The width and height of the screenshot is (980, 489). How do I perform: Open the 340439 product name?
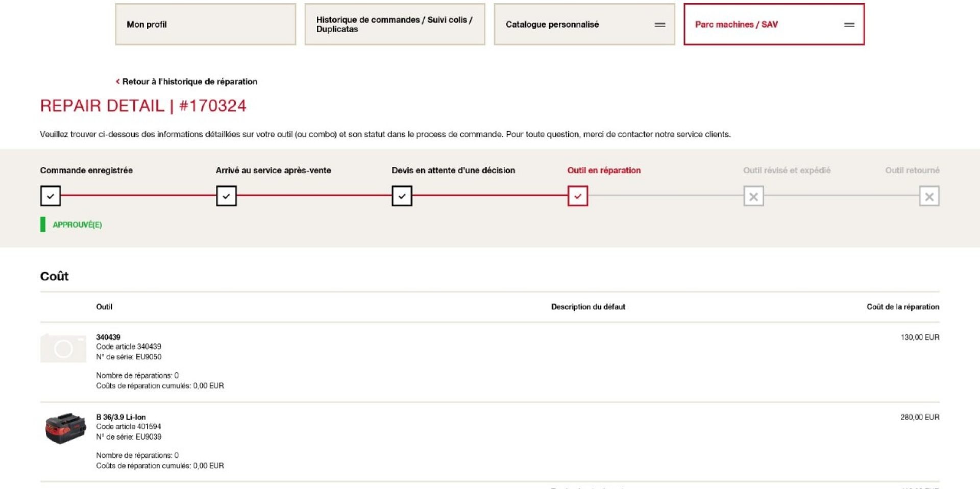coord(108,337)
